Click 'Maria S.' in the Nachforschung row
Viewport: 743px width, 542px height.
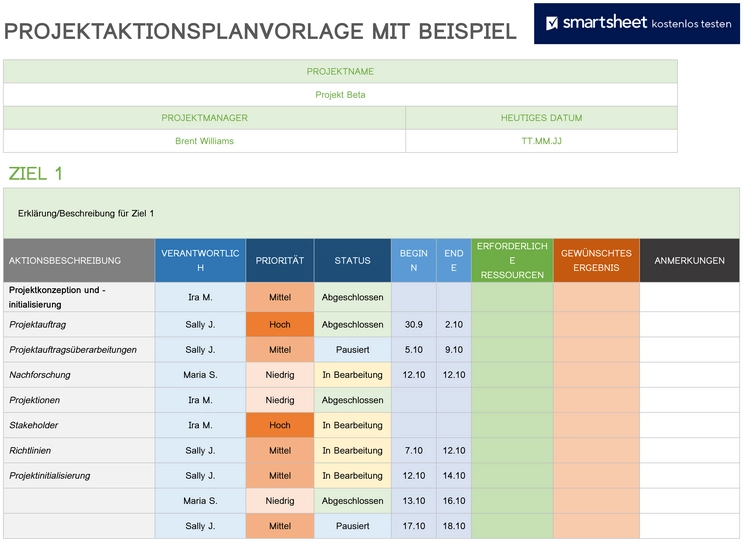click(x=200, y=375)
